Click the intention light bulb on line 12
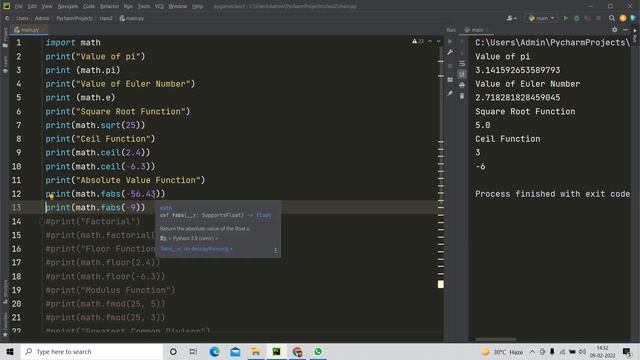Viewport: 640px width, 360px height. [52, 197]
